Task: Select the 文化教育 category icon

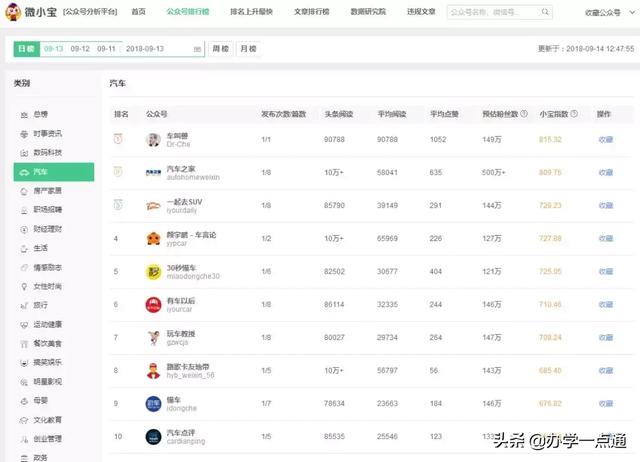Action: [24, 420]
